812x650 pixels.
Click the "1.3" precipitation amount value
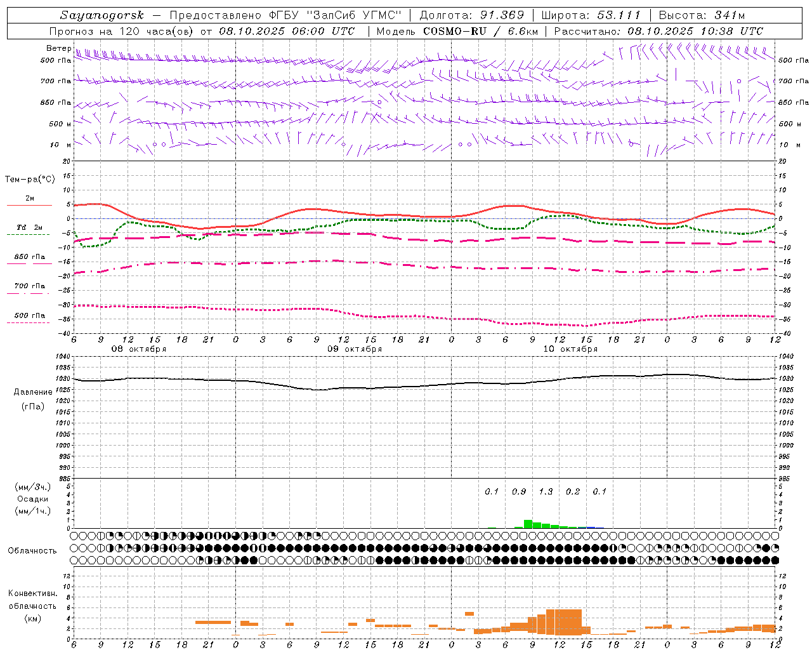(546, 491)
